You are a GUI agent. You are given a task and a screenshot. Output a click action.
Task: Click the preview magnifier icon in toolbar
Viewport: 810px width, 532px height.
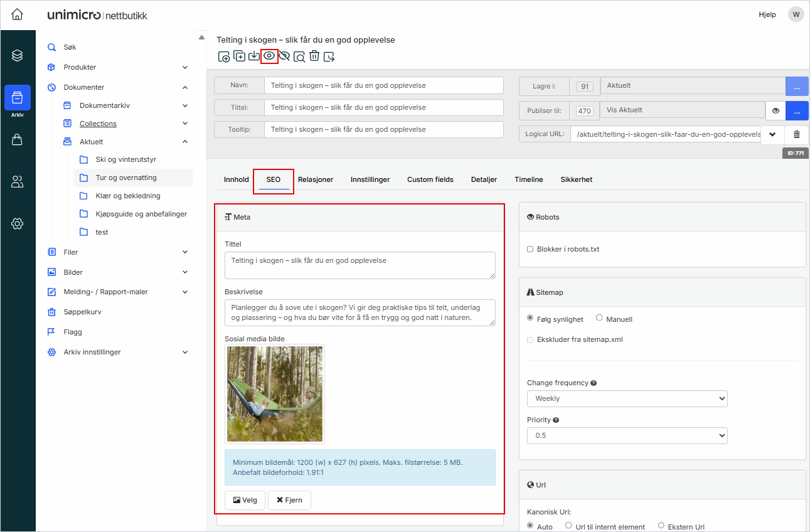coord(299,57)
